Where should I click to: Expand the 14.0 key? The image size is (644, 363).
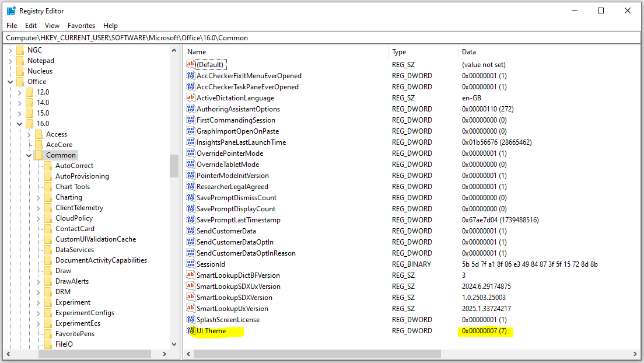[x=20, y=103]
